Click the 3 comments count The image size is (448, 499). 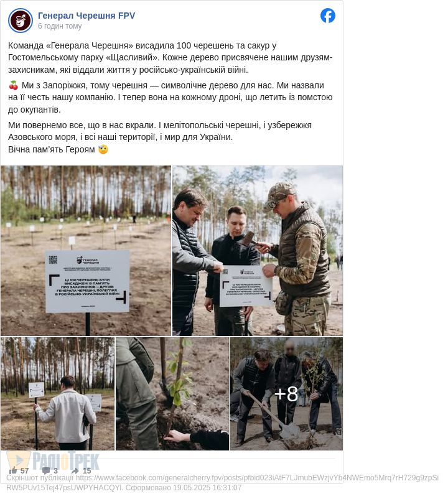[55, 470]
